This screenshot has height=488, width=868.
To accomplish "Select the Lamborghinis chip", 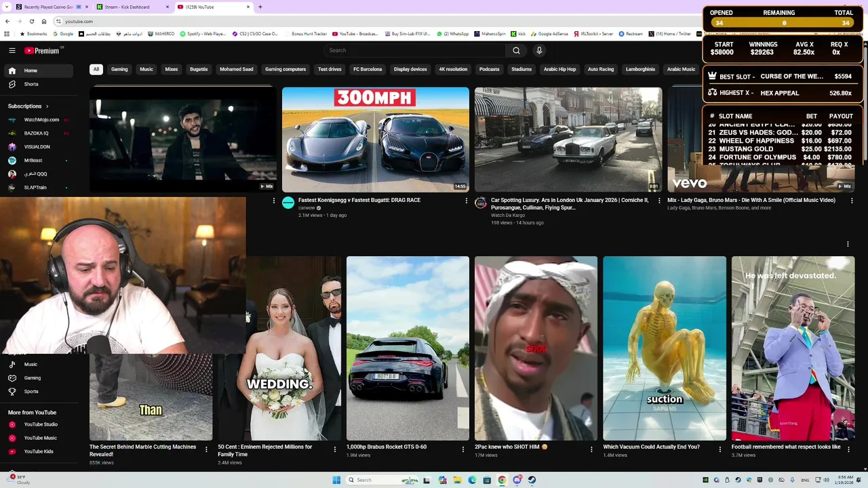I will click(640, 69).
